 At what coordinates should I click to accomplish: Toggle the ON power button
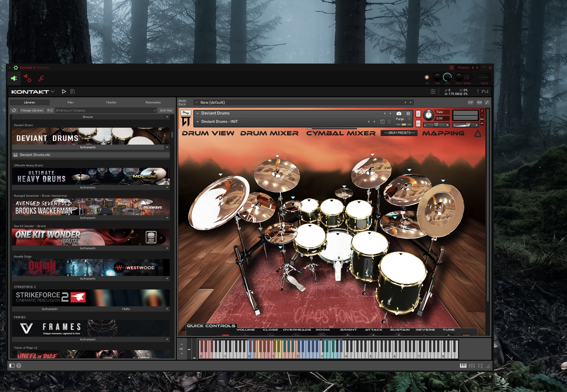click(427, 77)
